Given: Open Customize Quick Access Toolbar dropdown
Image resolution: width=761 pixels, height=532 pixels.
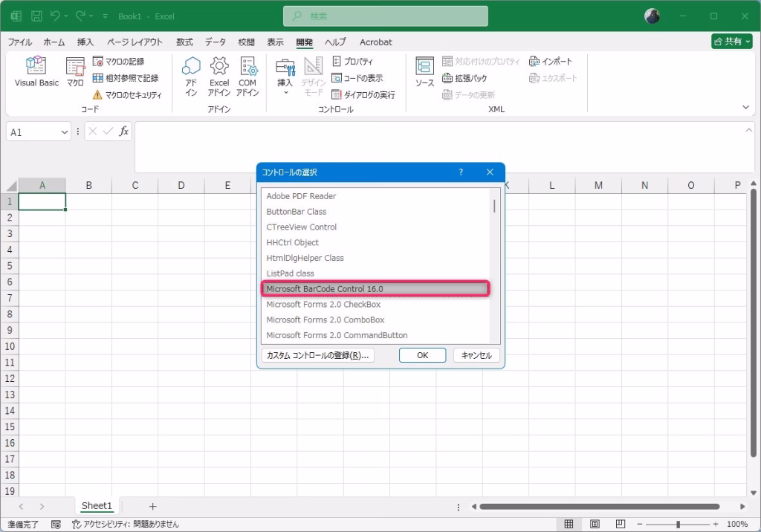Looking at the screenshot, I should (x=106, y=16).
